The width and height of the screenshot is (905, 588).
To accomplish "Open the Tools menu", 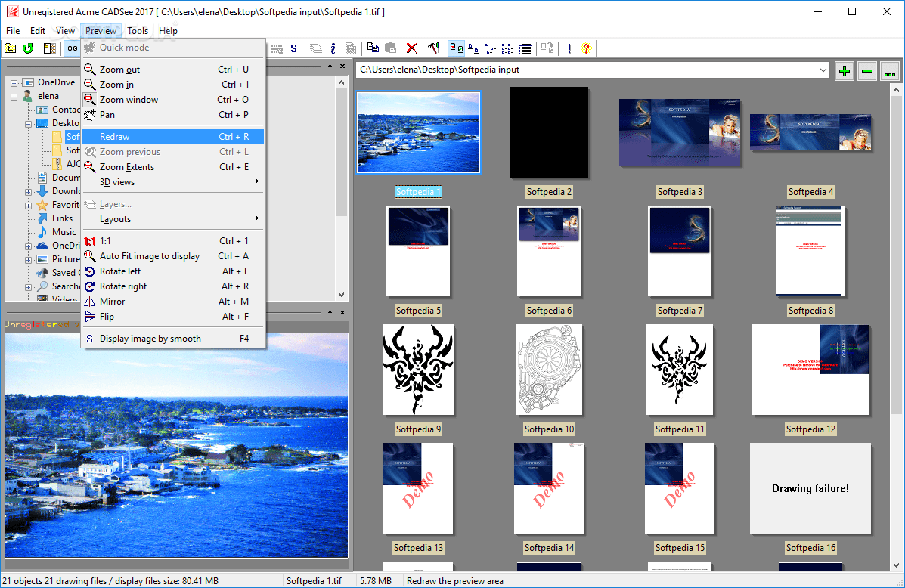I will [138, 30].
